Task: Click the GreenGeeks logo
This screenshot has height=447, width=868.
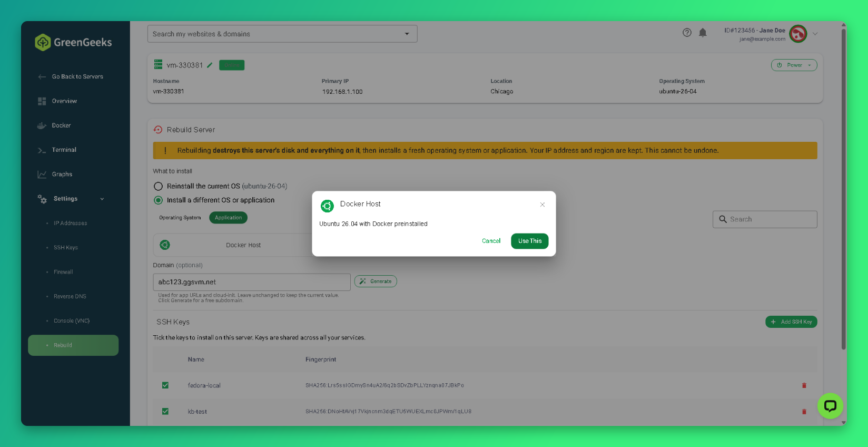Action: 73,42
